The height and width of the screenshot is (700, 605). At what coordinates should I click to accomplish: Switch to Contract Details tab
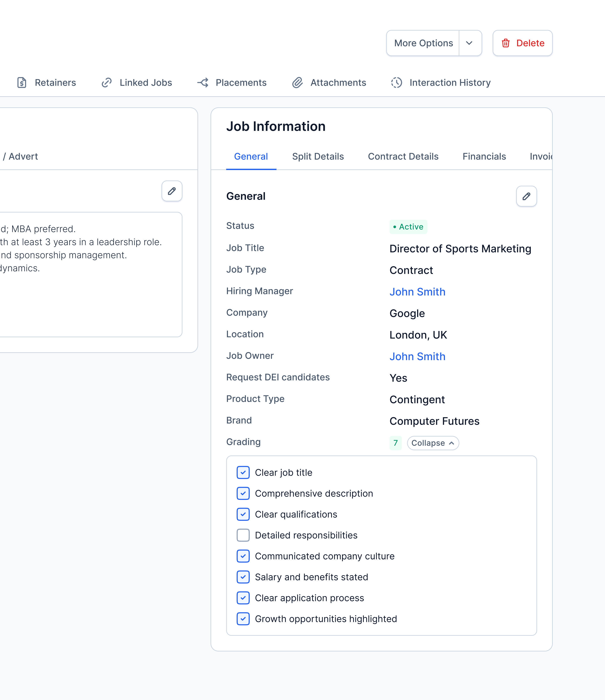click(x=403, y=156)
